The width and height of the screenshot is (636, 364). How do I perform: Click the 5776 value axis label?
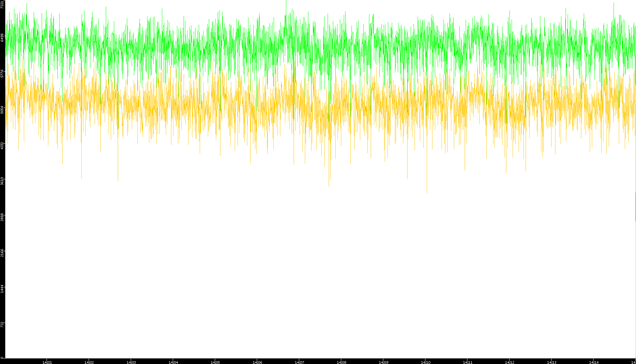tap(2, 74)
